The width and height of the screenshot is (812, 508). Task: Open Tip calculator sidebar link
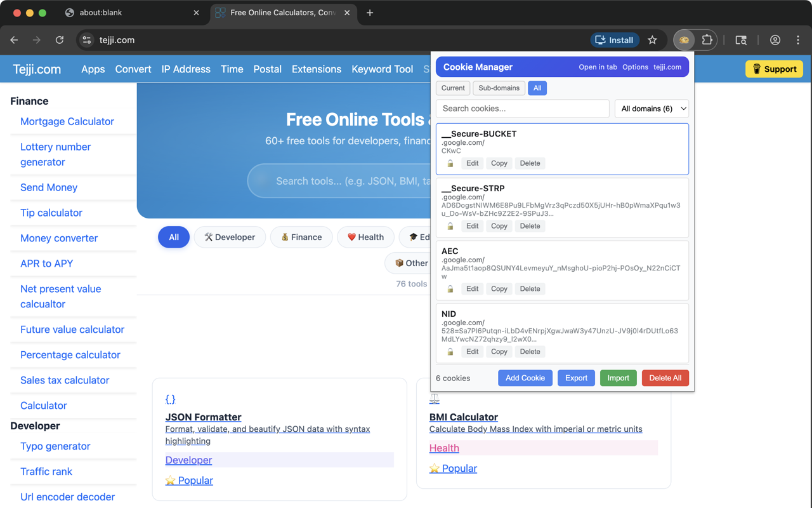click(51, 213)
